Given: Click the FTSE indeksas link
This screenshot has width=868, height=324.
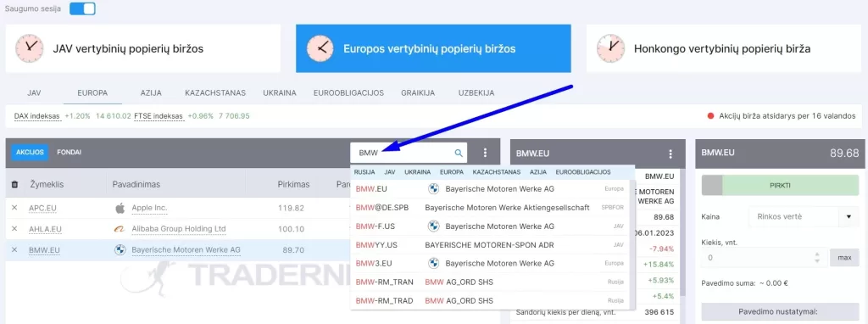Looking at the screenshot, I should point(159,116).
